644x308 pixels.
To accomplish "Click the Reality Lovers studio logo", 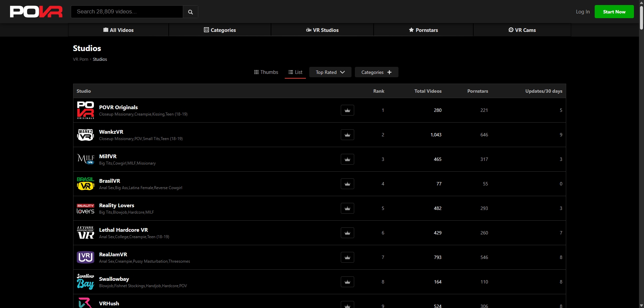I will click(x=86, y=208).
